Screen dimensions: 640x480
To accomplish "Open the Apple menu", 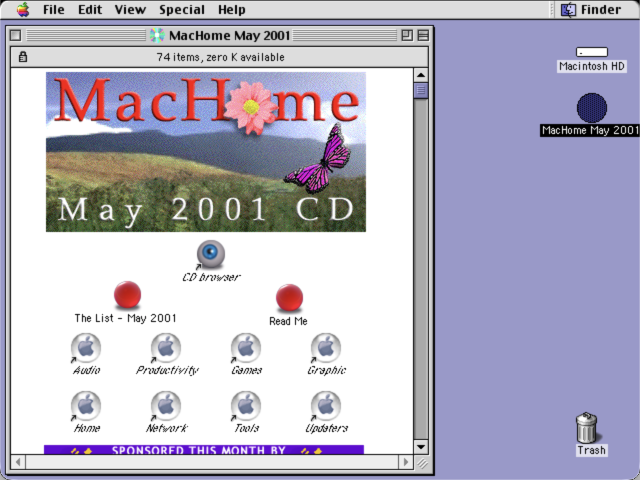I will coord(23,9).
